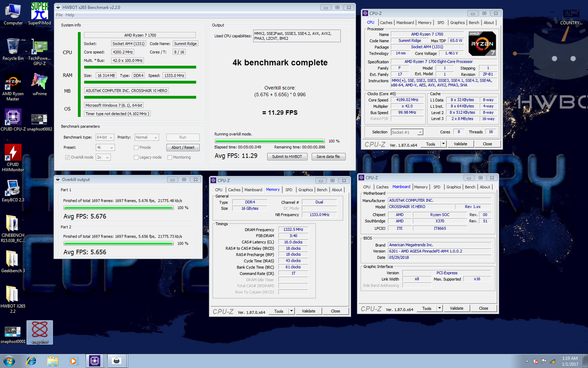Click Submit to HWBOT button

coord(287,157)
